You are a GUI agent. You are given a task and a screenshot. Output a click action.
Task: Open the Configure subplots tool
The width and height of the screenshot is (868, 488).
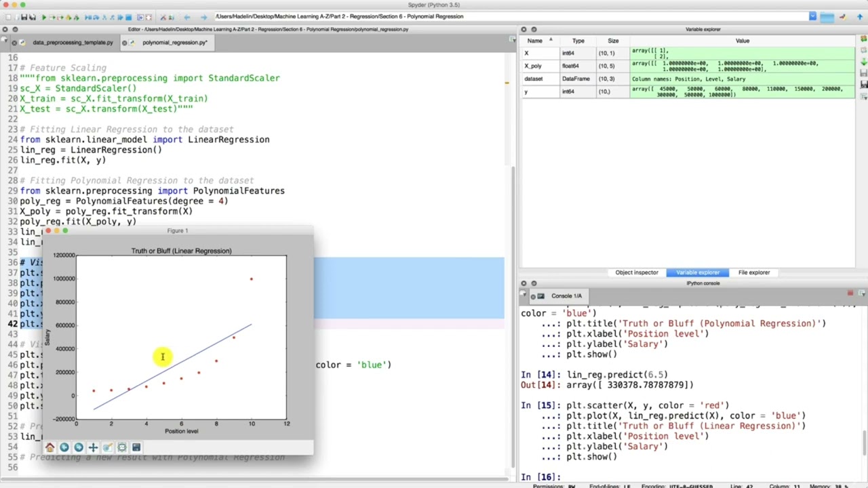tap(122, 447)
